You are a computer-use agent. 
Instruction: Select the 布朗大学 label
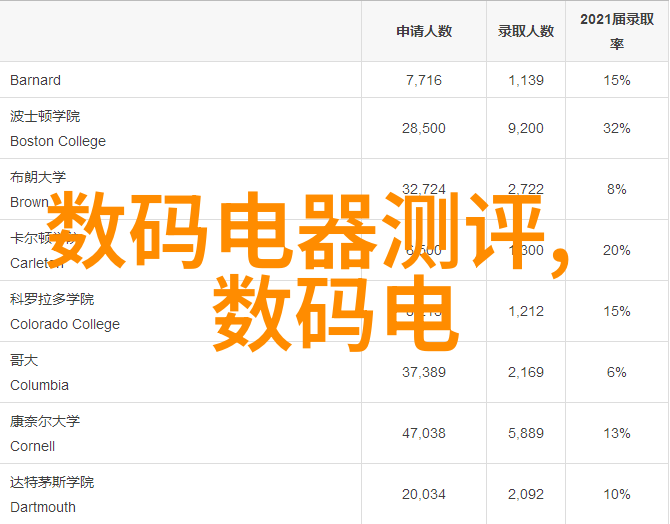click(38, 177)
